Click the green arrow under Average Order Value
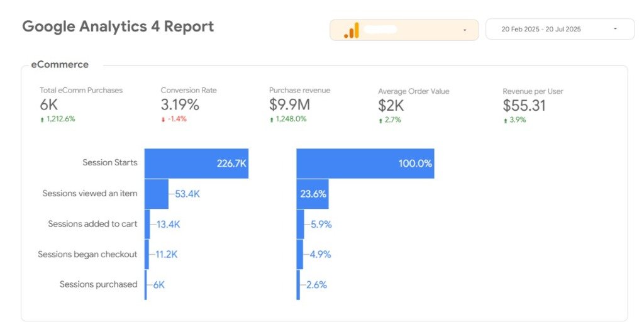 380,120
